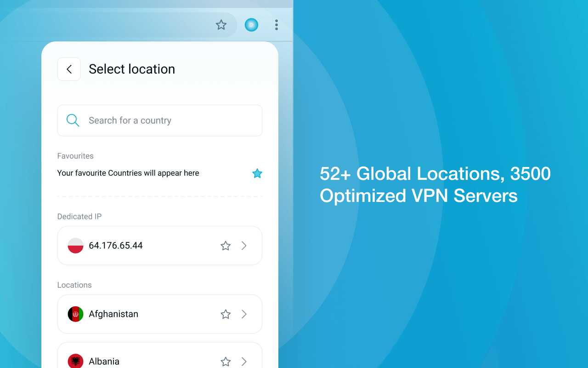The image size is (588, 368).
Task: Favourite the 64.176.65.44 dedicated IP
Action: coord(226,246)
